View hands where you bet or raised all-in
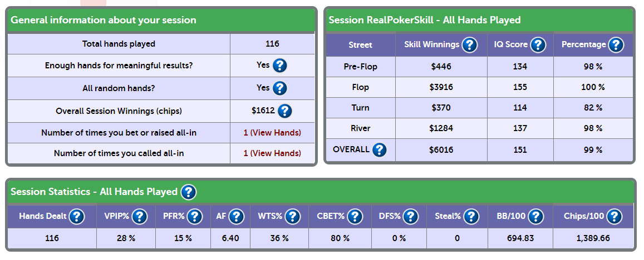 tap(272, 133)
